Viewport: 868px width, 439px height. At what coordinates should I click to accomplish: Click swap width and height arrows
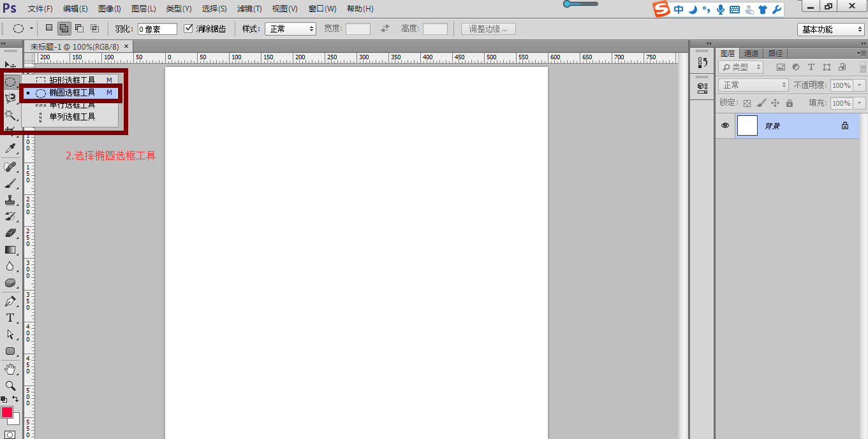(385, 29)
